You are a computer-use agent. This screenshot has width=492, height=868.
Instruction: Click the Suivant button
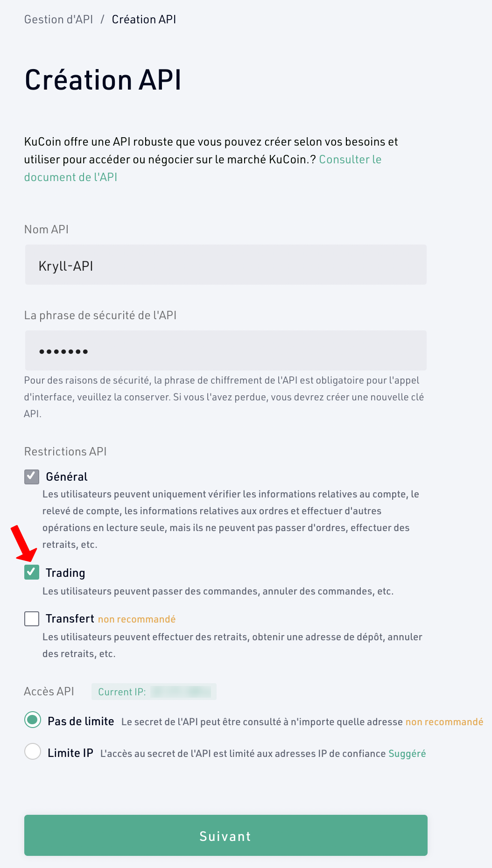tap(226, 835)
